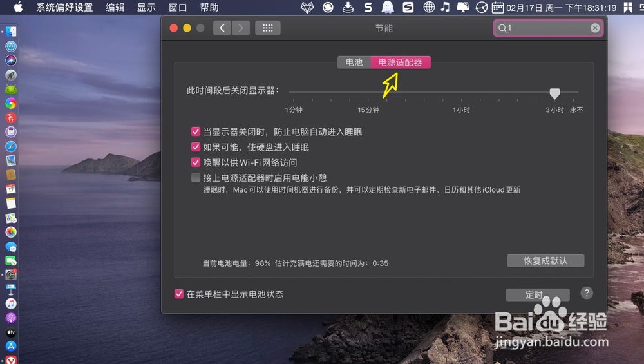Open the green Android app in Dock
The height and width of the screenshot is (364, 644).
click(11, 89)
